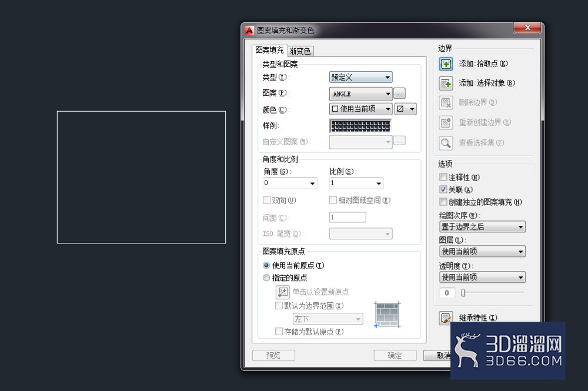Open the background color dropdown
The image size is (588, 391).
(x=405, y=109)
